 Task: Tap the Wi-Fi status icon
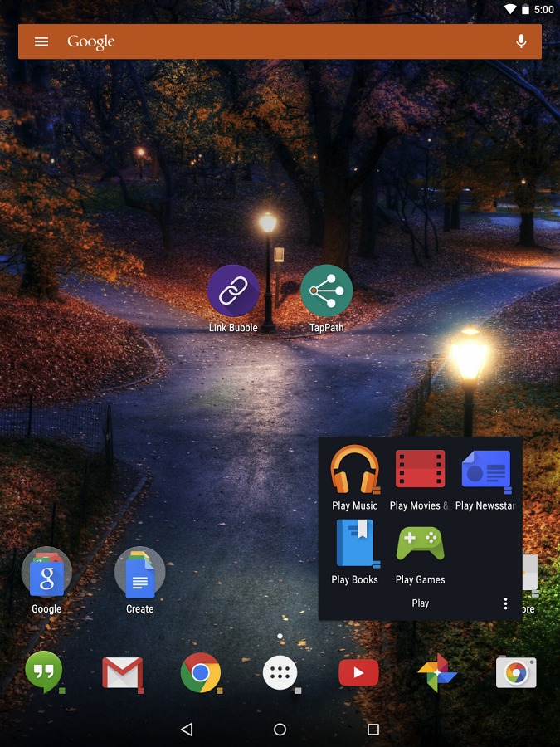(x=510, y=9)
